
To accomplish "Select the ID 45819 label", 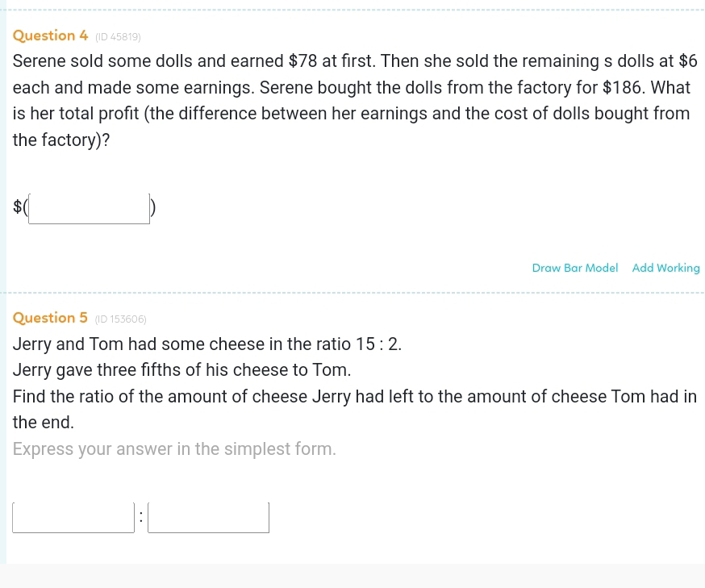I will tap(118, 37).
